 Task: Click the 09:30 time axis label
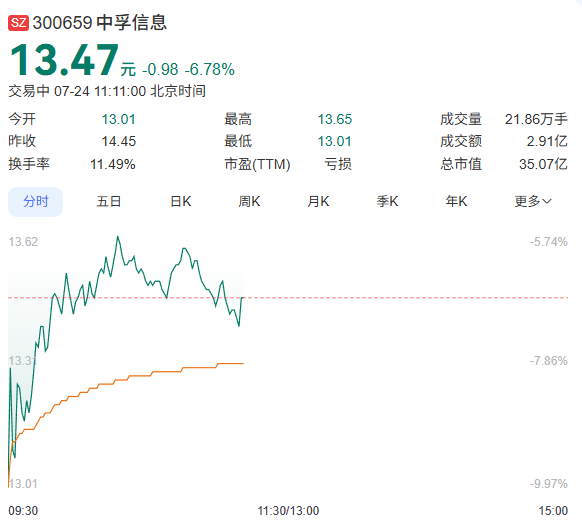click(x=23, y=511)
